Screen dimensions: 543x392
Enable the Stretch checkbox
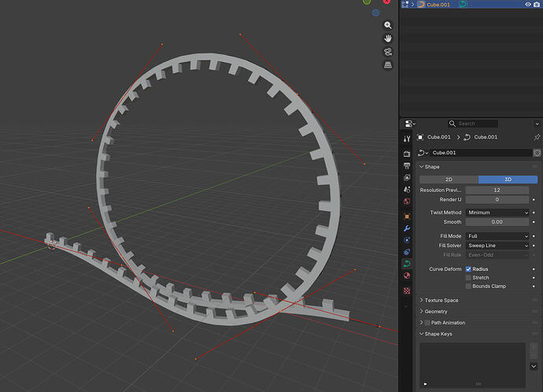click(469, 278)
